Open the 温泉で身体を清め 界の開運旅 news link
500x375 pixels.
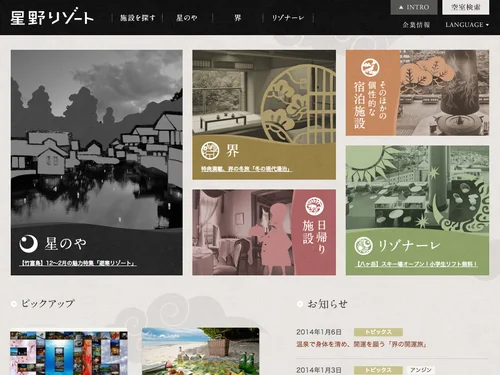pos(362,344)
